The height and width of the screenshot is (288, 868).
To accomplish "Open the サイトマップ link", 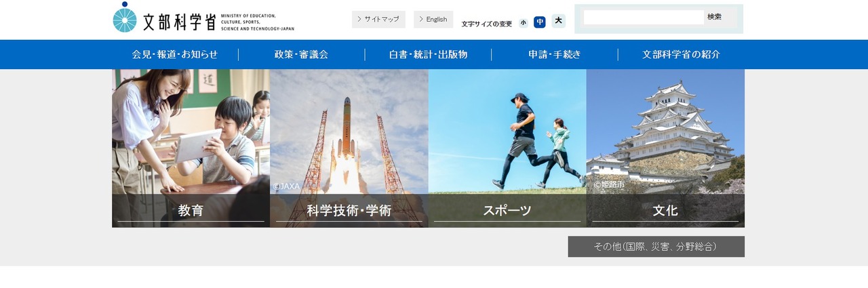I will pos(378,19).
